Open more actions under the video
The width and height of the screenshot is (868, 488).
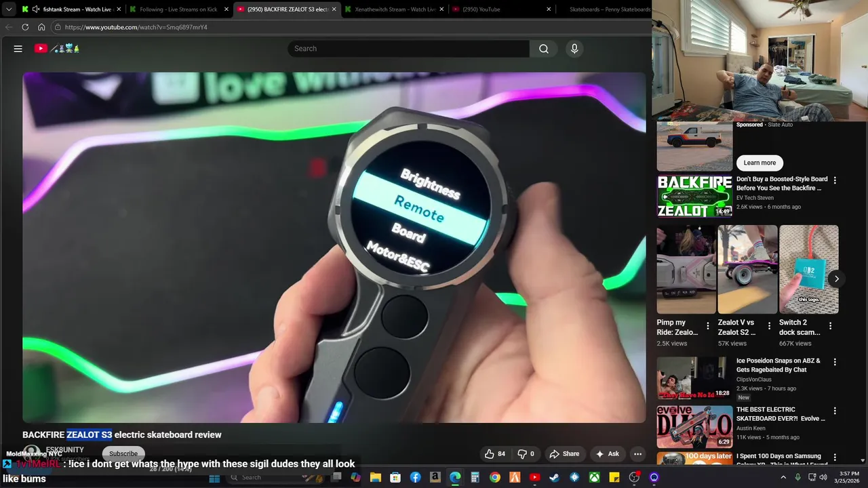click(x=637, y=454)
